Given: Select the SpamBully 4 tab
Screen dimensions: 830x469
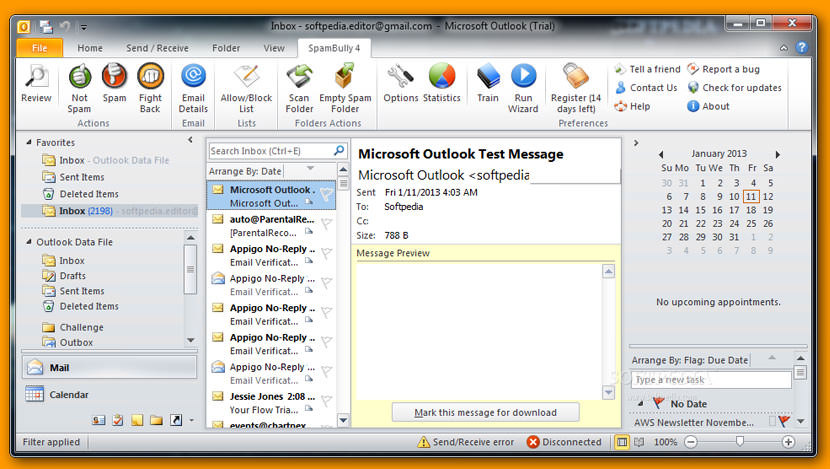Looking at the screenshot, I should 334,48.
